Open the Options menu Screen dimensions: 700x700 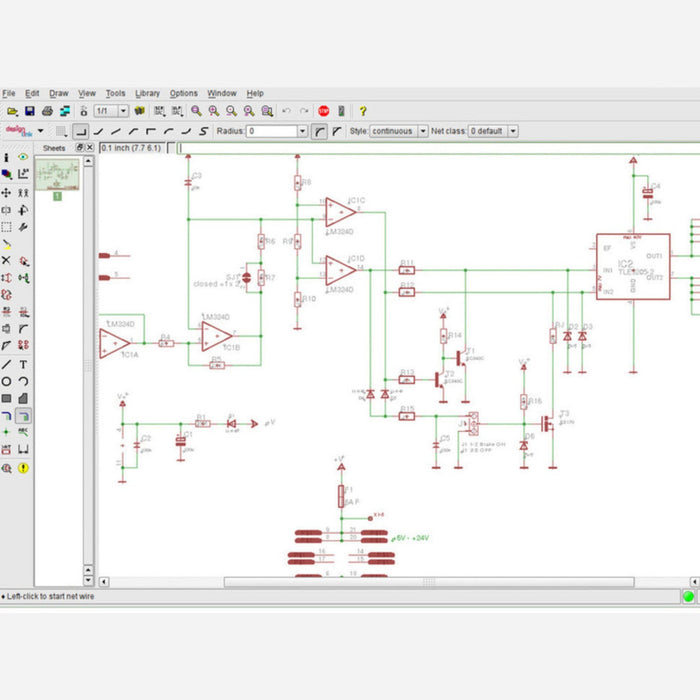click(x=183, y=93)
